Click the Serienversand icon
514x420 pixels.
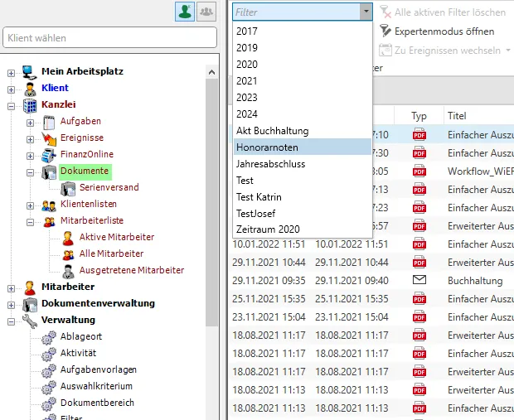tap(68, 189)
